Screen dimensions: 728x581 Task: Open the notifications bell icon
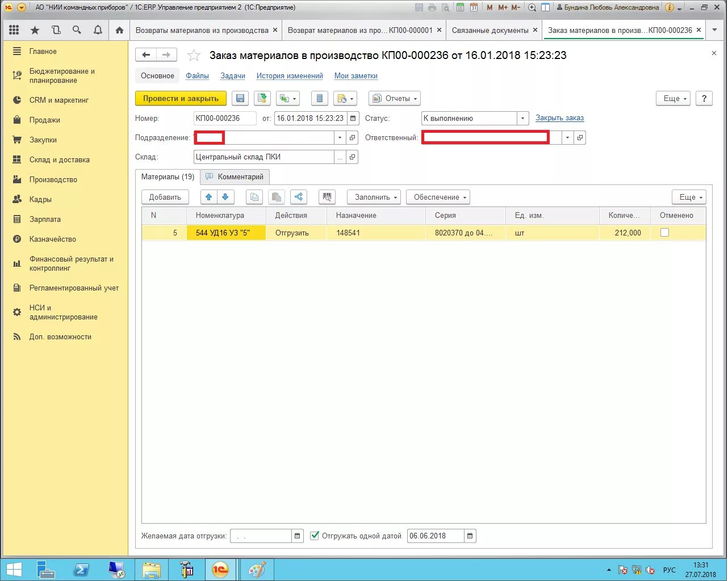click(98, 30)
